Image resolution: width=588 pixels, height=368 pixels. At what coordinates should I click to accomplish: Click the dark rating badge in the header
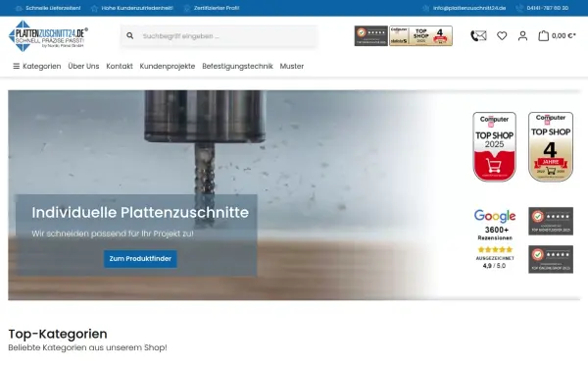pos(370,36)
